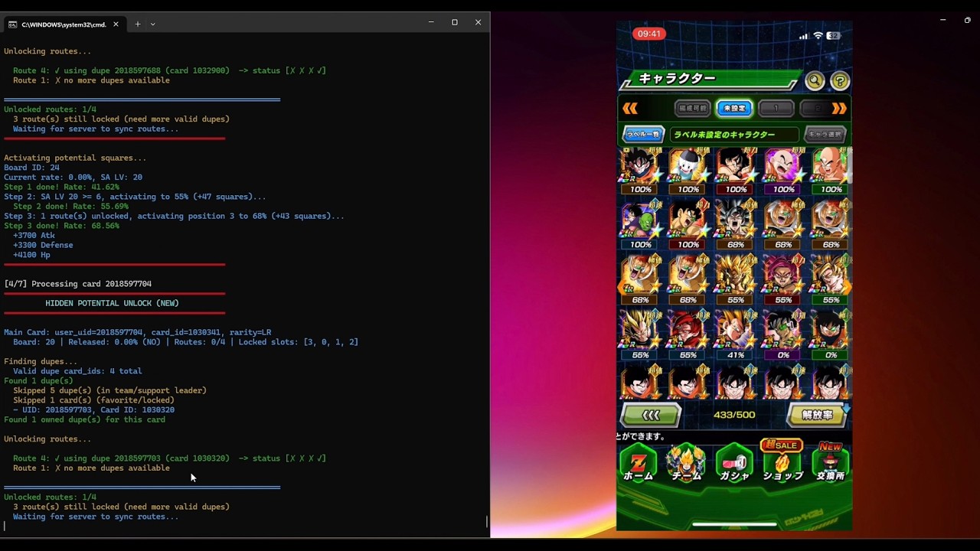Tap the ラベル一覧 label list button

643,135
